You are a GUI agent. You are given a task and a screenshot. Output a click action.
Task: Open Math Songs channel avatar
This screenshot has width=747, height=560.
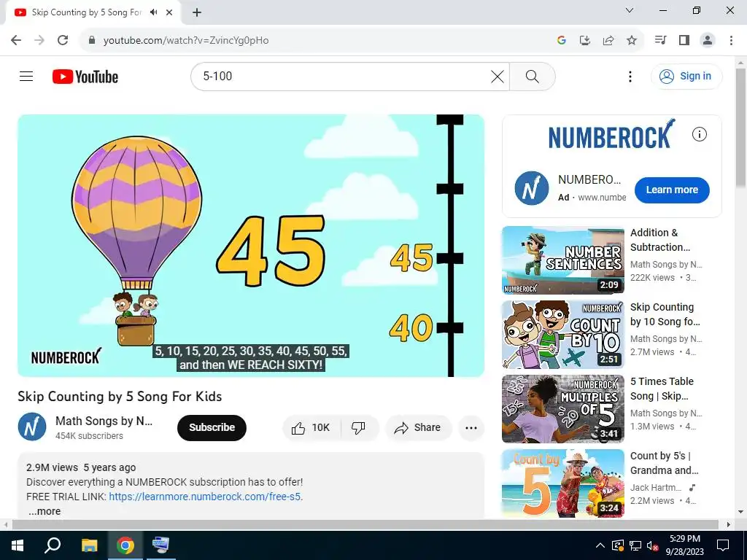tap(32, 427)
